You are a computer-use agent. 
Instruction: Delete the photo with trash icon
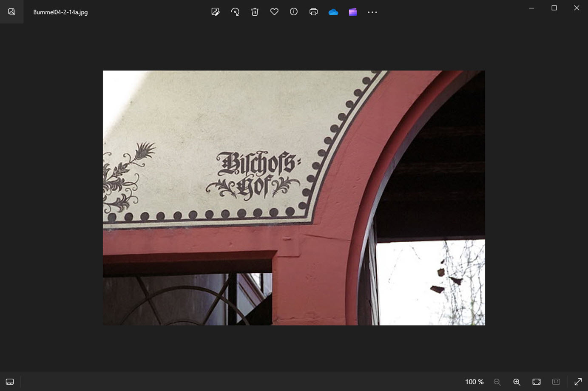coord(255,12)
